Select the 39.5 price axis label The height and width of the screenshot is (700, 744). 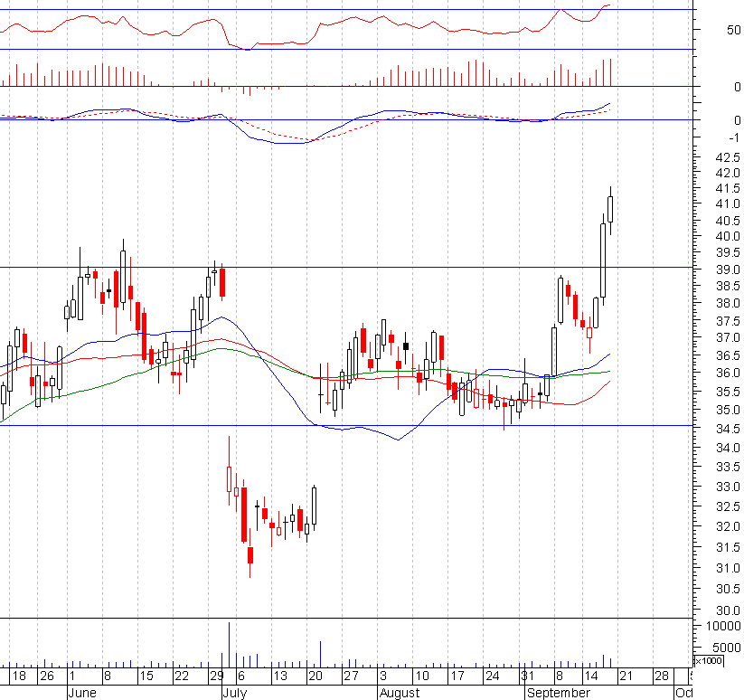tap(728, 252)
